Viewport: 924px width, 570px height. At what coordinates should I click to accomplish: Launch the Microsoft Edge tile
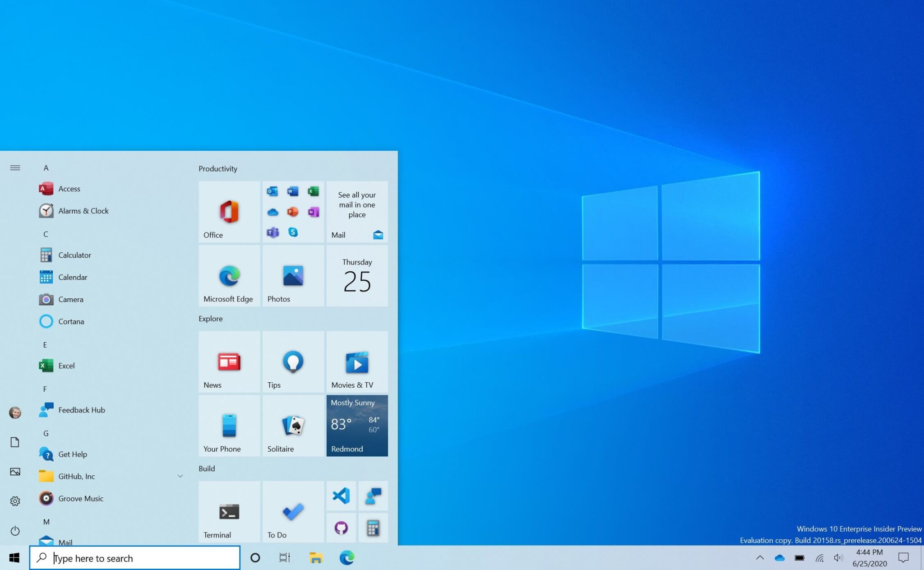[x=228, y=276]
